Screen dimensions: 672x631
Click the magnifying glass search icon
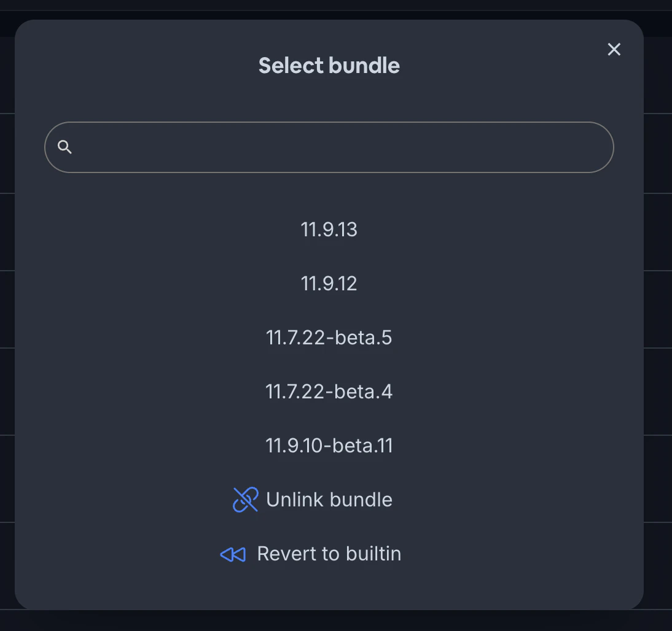[x=65, y=147]
